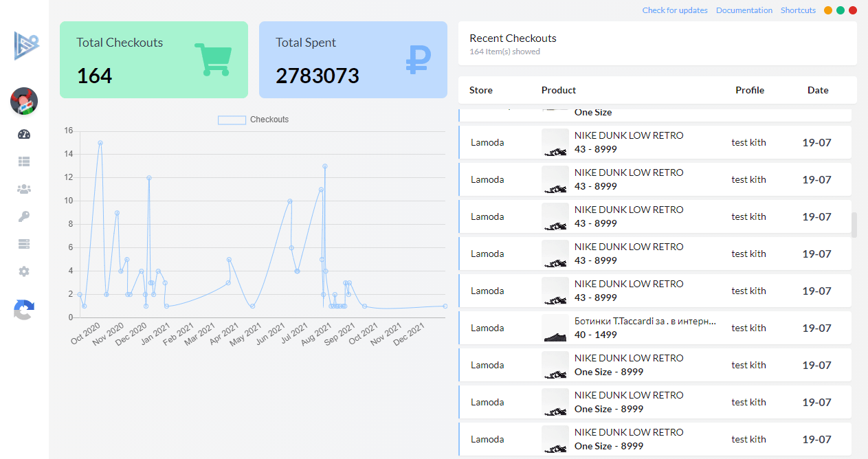
Task: Click the Oct 2020 axis label
Action: tap(87, 333)
